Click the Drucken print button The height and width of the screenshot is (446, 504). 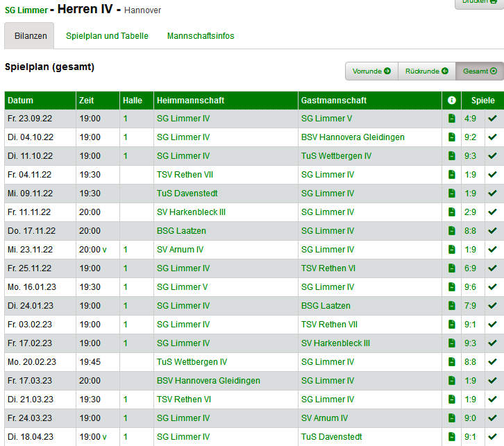click(479, 3)
